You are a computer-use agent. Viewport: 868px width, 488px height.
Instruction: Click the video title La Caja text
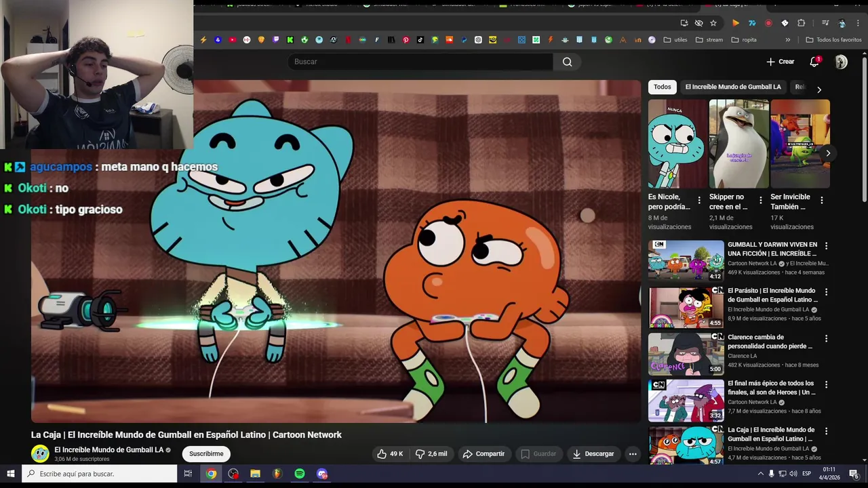[186, 434]
